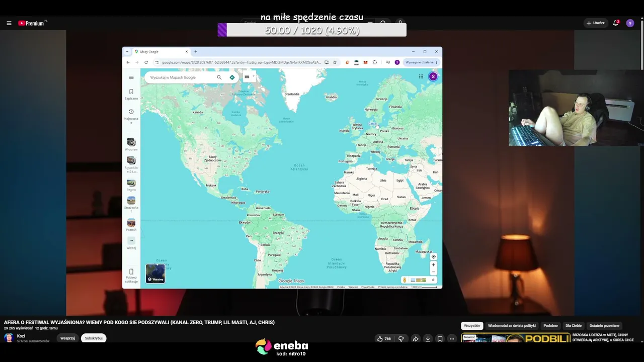Click the Wesprzyj button
The image size is (644, 362).
click(x=67, y=338)
